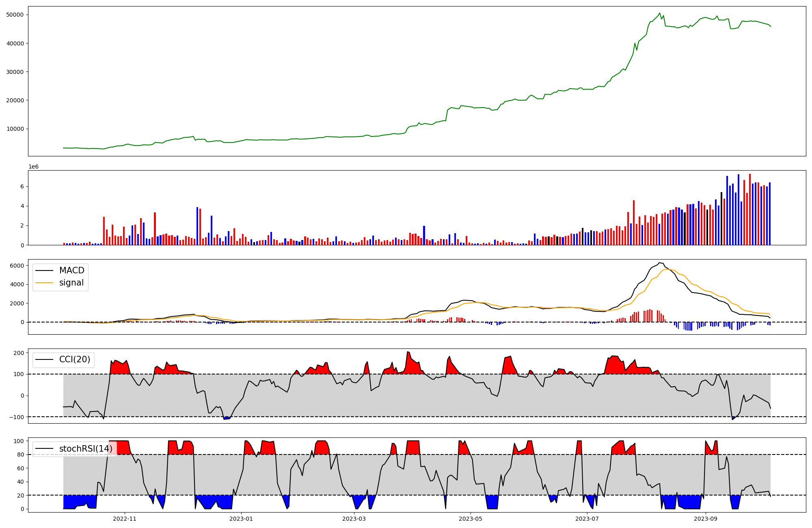Click the stochRSI(14) legend label
Viewport: 812px width, 528px height.
[x=85, y=449]
